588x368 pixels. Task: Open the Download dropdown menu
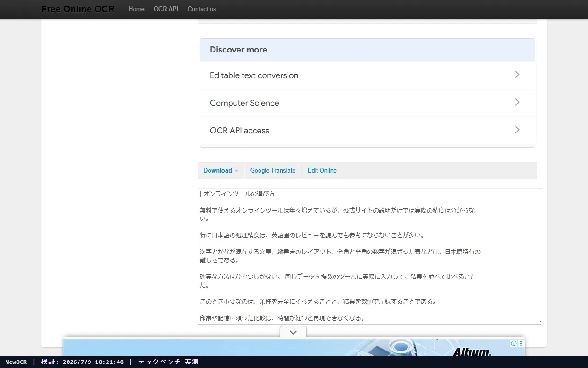click(x=221, y=170)
